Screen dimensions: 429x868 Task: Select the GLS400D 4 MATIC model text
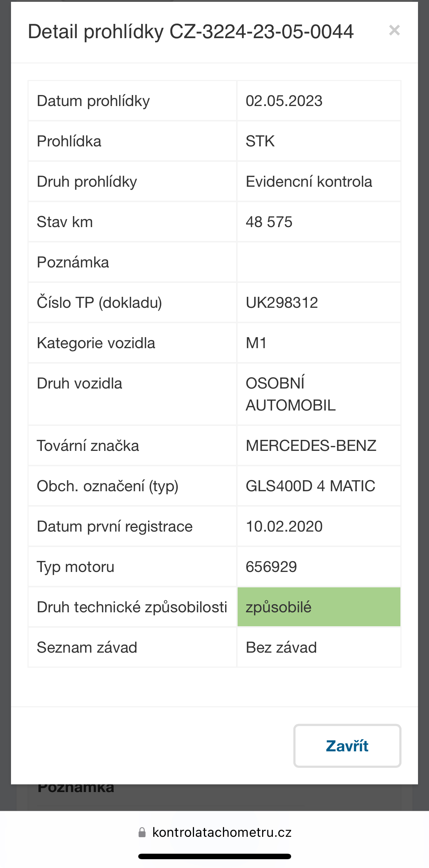[x=311, y=486]
